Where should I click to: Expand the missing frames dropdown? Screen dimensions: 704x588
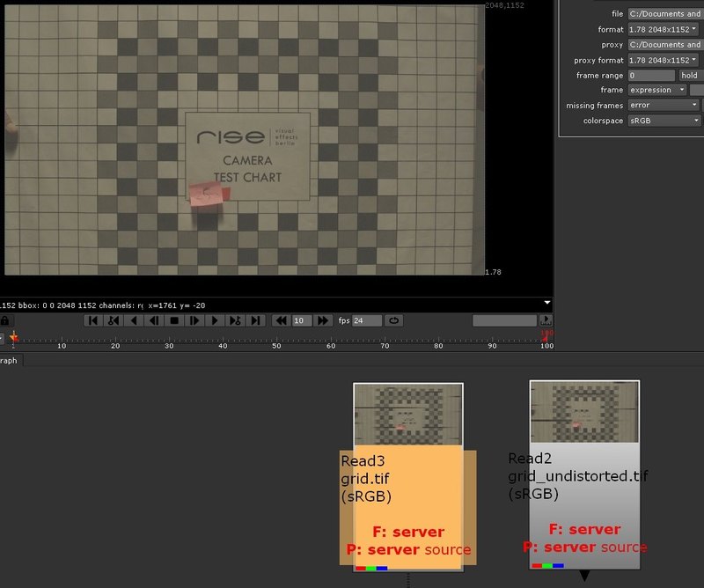664,105
